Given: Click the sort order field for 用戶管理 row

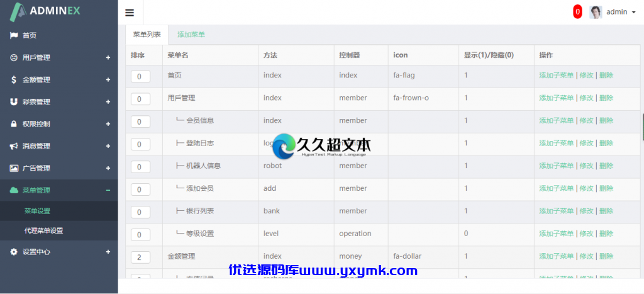Looking at the screenshot, I should tap(140, 99).
